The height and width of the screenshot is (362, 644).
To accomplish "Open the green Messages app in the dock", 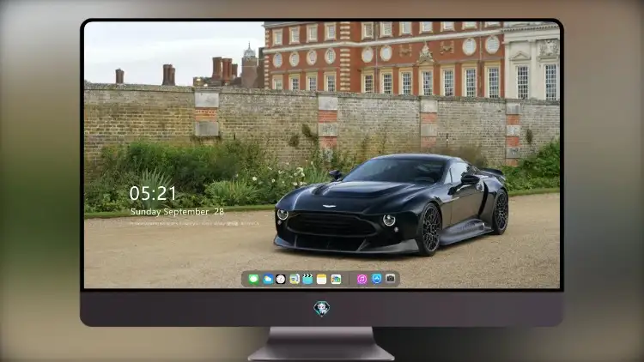I will point(254,279).
